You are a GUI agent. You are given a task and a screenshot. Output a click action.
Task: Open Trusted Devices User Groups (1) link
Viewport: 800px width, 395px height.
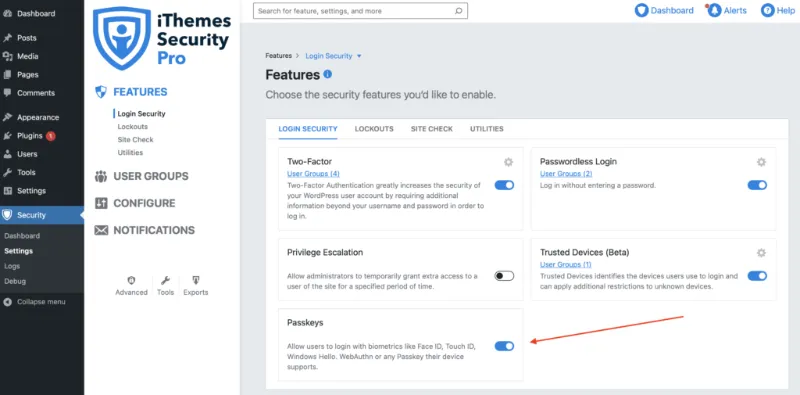pos(566,265)
